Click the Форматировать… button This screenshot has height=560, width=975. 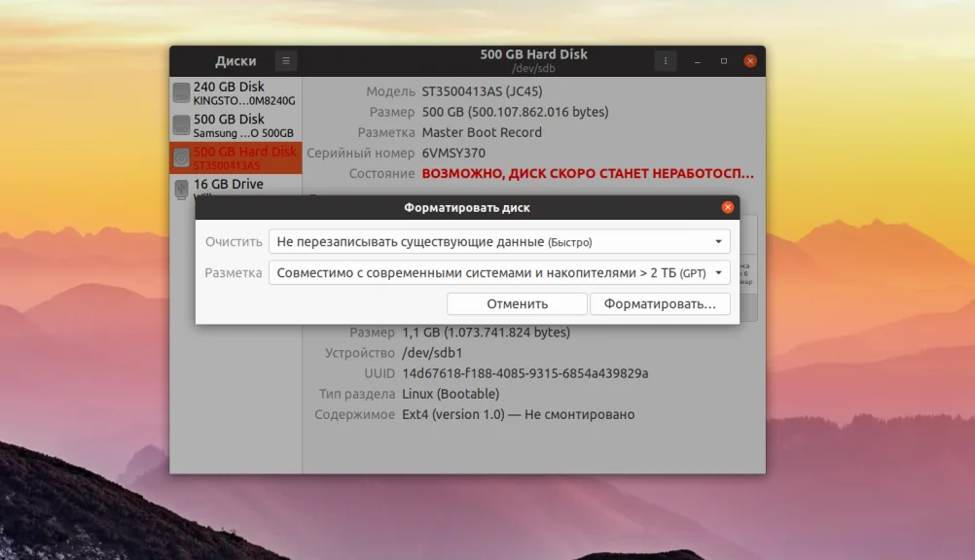pyautogui.click(x=660, y=304)
